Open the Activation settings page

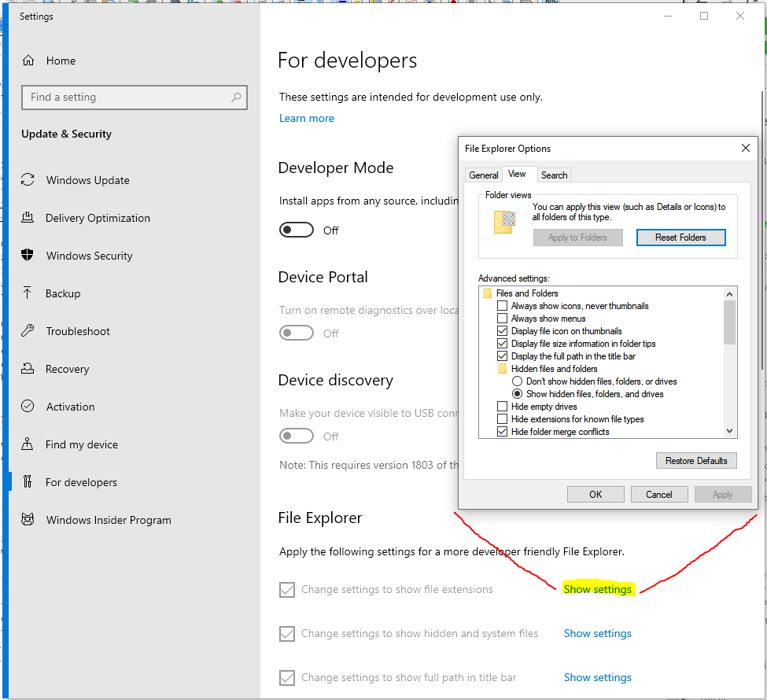pos(71,407)
